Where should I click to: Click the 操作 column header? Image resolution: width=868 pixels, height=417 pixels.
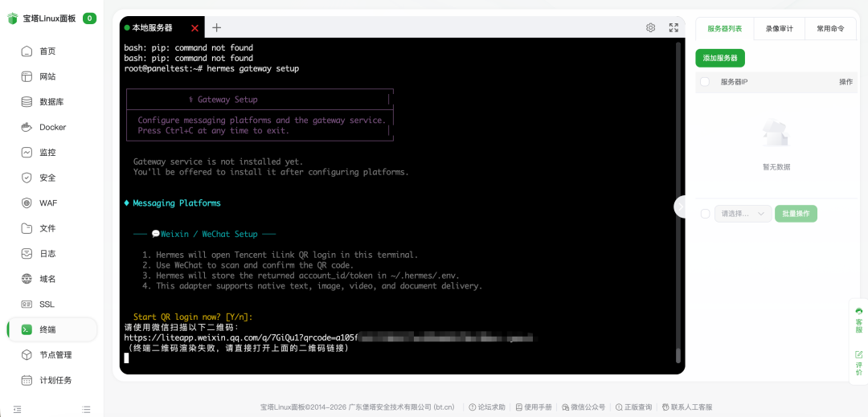[x=845, y=82]
